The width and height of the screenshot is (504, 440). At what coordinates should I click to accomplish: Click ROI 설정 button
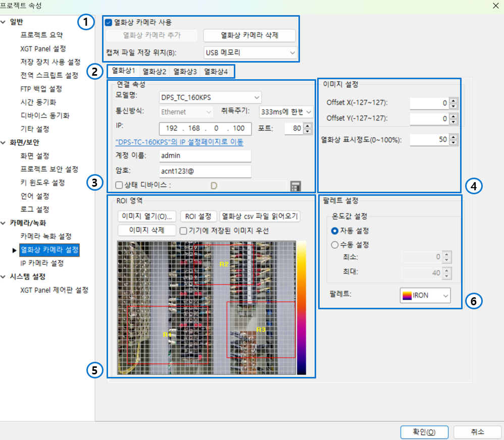[198, 216]
